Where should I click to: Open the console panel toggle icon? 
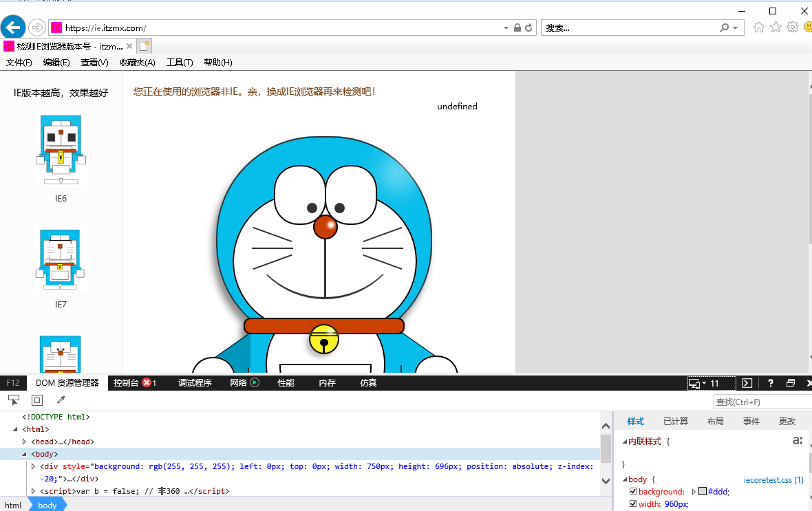point(747,383)
